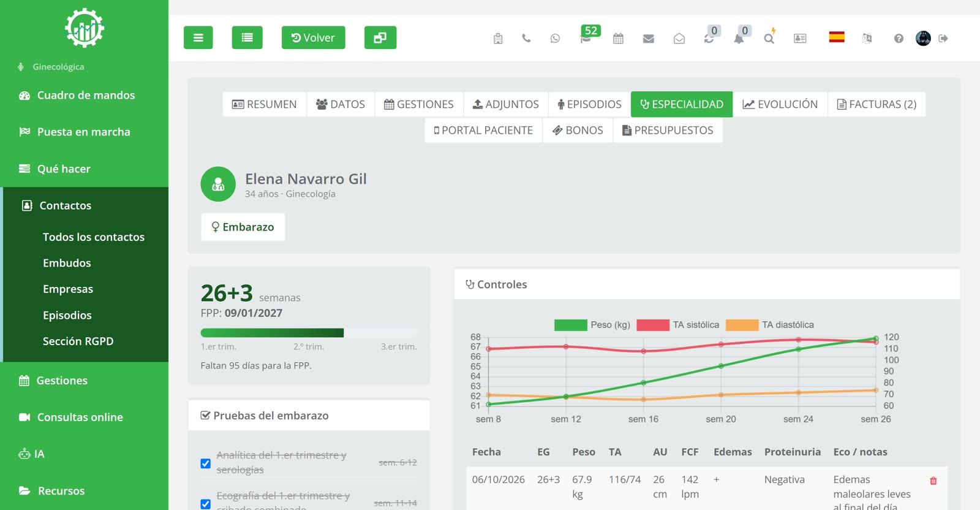This screenshot has width=980, height=510.
Task: Click the Spanish flag language selector
Action: [x=837, y=37]
